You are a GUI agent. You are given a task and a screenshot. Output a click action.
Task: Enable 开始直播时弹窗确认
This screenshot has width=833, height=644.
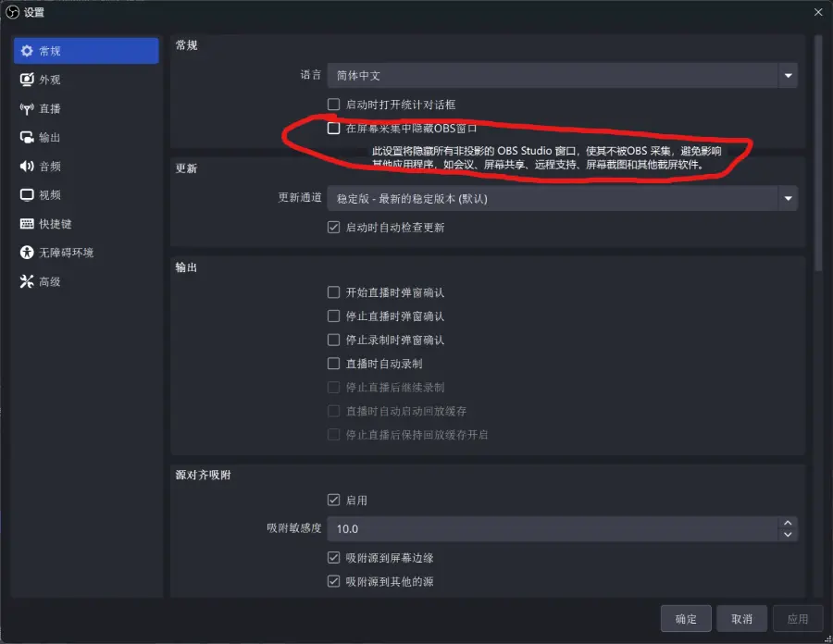333,292
